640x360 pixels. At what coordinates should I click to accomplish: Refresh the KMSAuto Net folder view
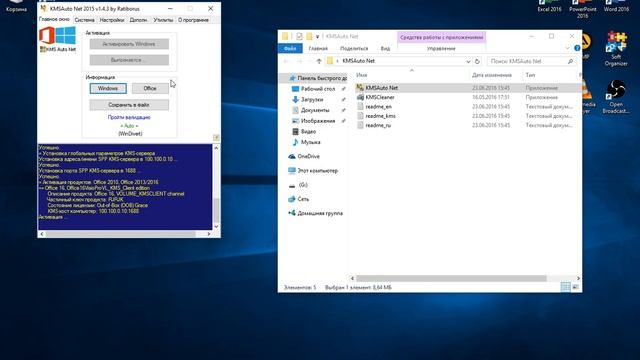click(x=477, y=61)
